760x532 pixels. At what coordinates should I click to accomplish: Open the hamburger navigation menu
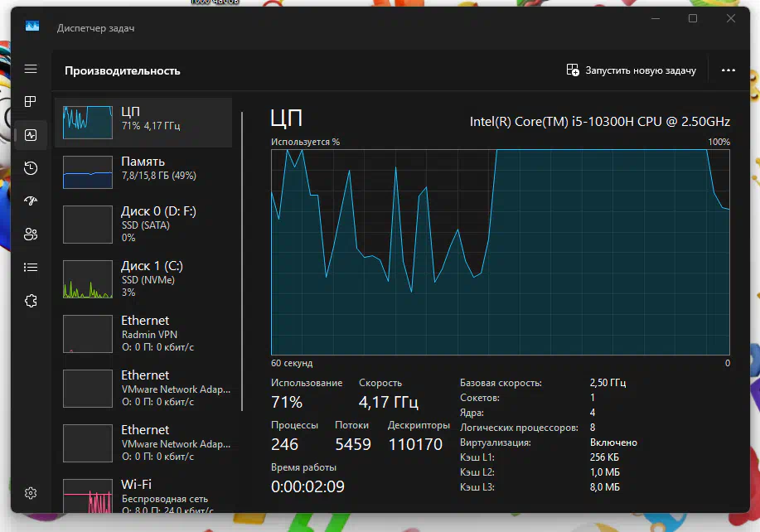(31, 70)
